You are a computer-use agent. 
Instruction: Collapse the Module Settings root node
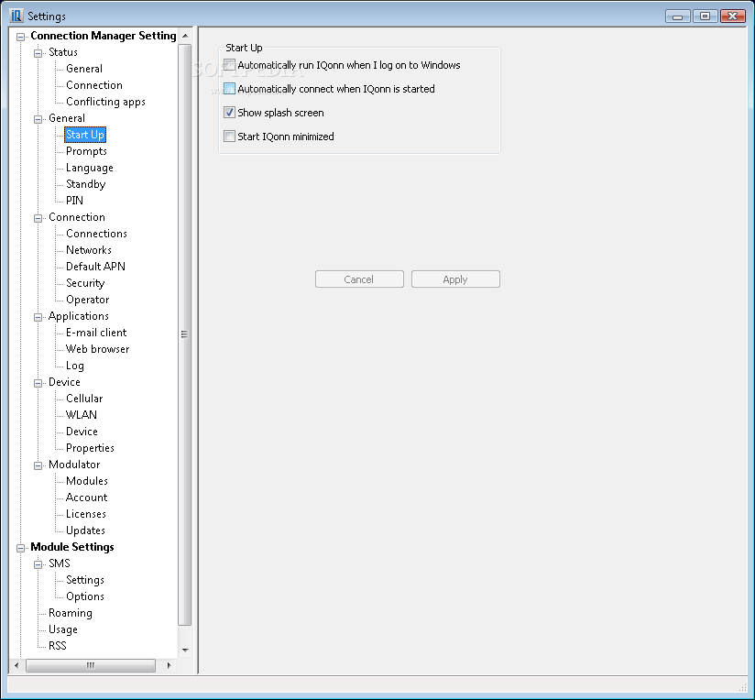click(x=20, y=548)
